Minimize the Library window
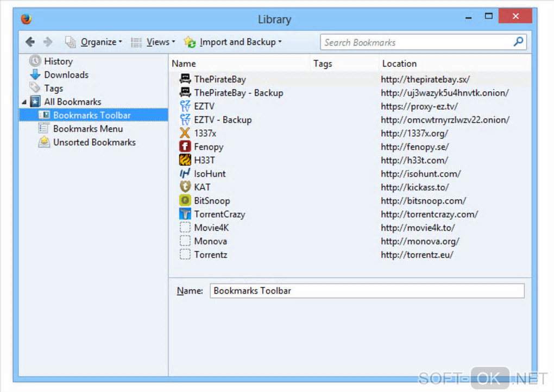This screenshot has width=554, height=392. [469, 17]
